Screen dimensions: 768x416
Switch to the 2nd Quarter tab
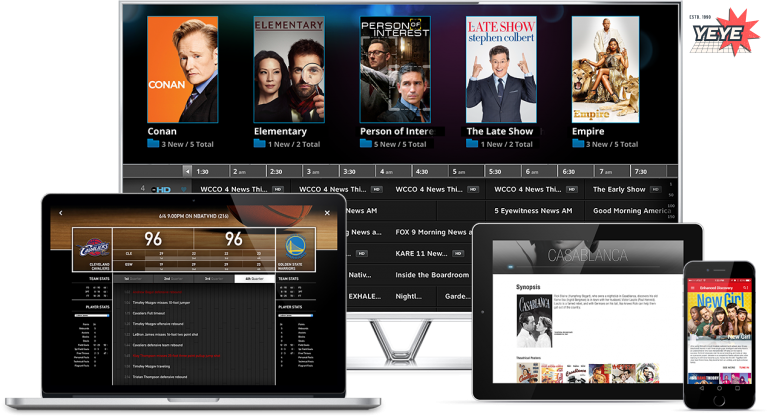(x=173, y=278)
